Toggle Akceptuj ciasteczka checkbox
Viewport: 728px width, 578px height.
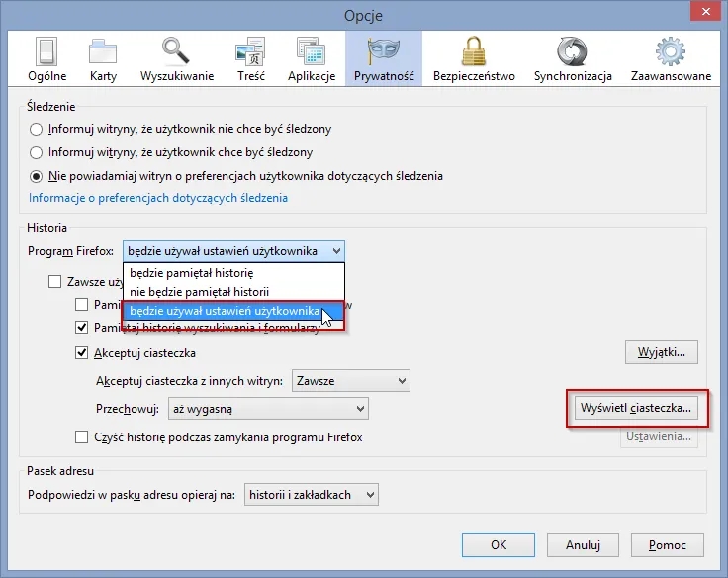pyautogui.click(x=83, y=353)
